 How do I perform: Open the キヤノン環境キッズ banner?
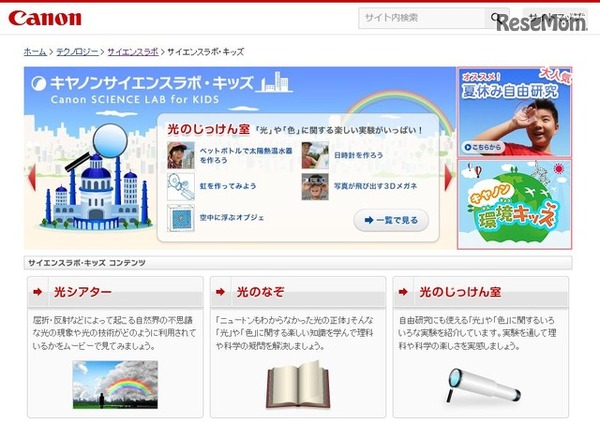pyautogui.click(x=514, y=204)
